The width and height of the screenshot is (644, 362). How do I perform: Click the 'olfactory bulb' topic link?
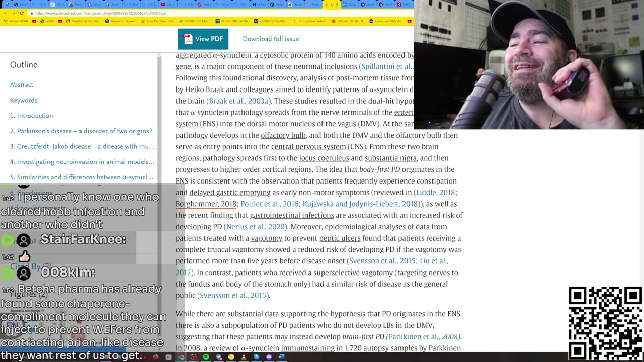click(x=283, y=135)
